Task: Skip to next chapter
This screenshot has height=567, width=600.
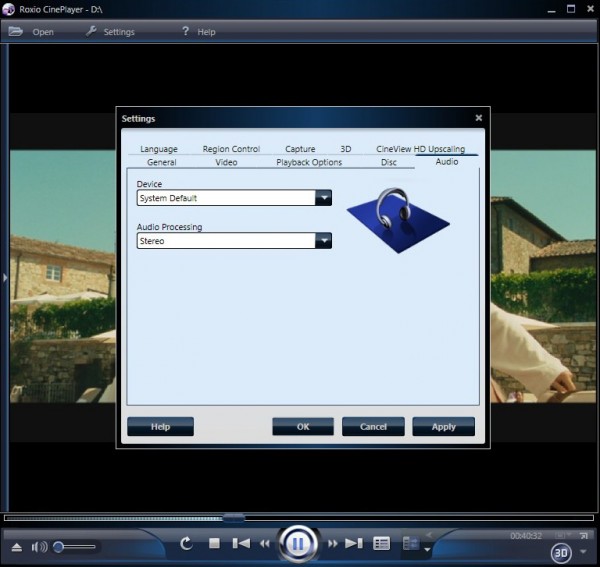Action: coord(354,543)
